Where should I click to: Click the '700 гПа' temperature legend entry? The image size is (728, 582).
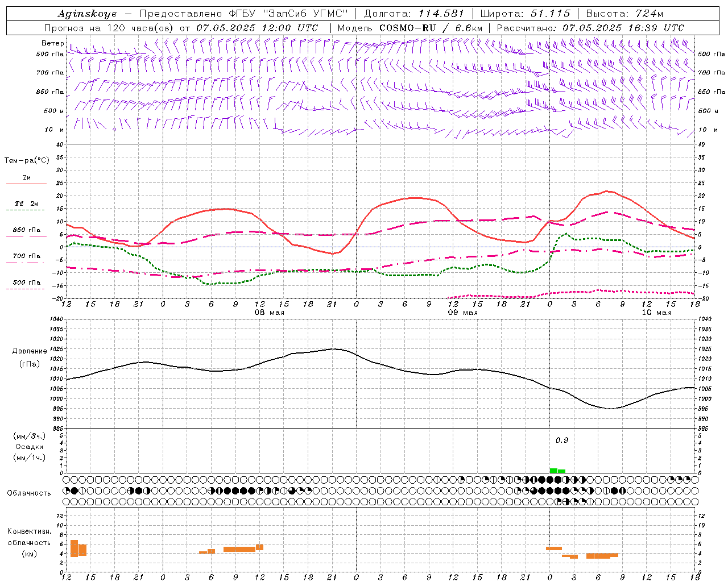27,256
